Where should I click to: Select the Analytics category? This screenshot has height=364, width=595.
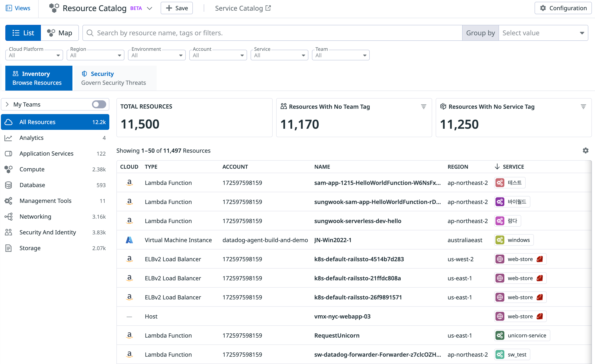[31, 137]
